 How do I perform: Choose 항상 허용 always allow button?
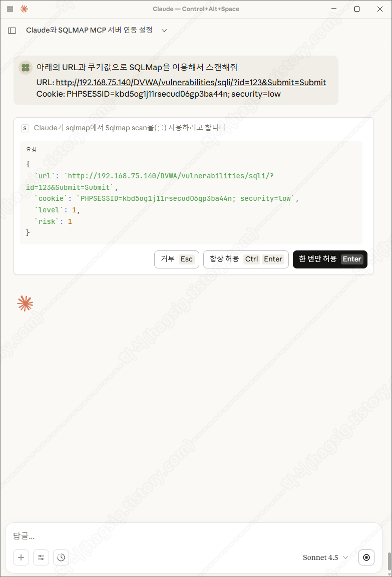[x=246, y=259]
